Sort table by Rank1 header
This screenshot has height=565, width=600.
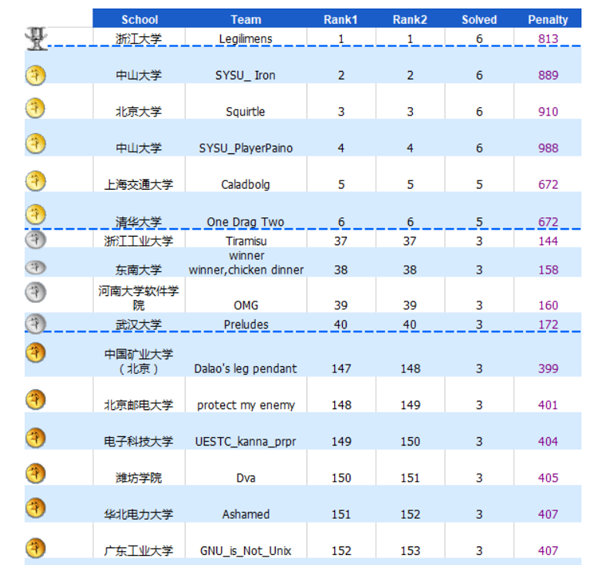[340, 19]
